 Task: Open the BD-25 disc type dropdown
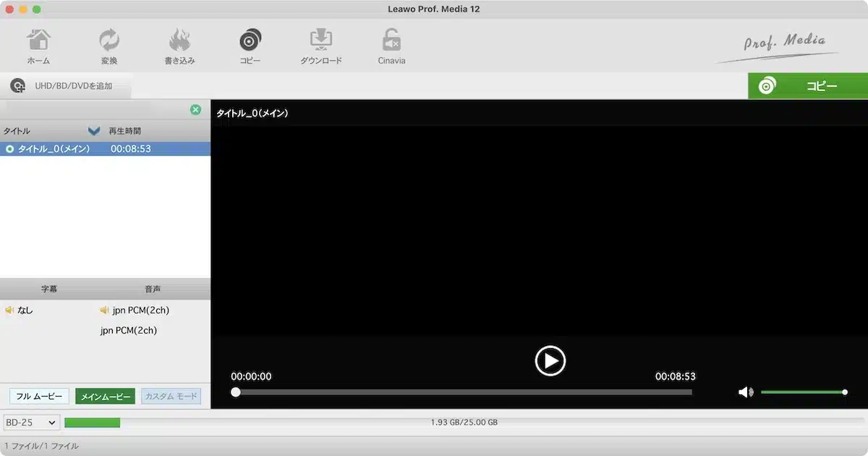point(32,422)
